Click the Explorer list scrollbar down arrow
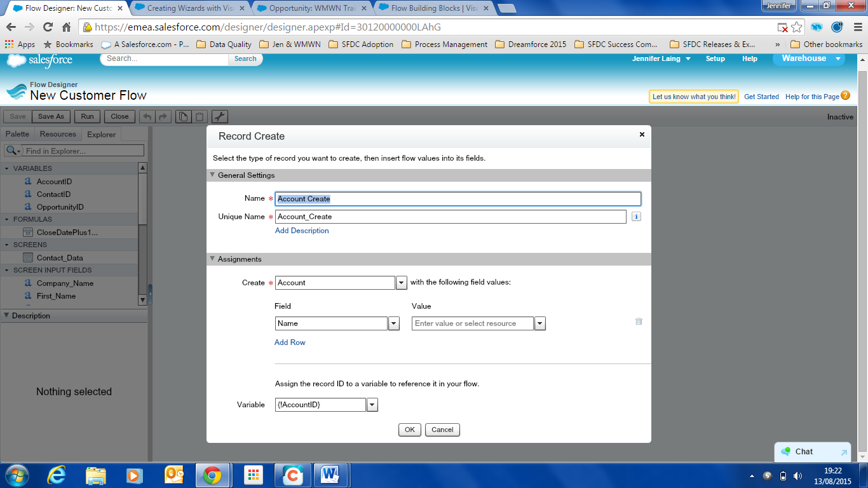This screenshot has height=488, width=868. click(x=142, y=300)
